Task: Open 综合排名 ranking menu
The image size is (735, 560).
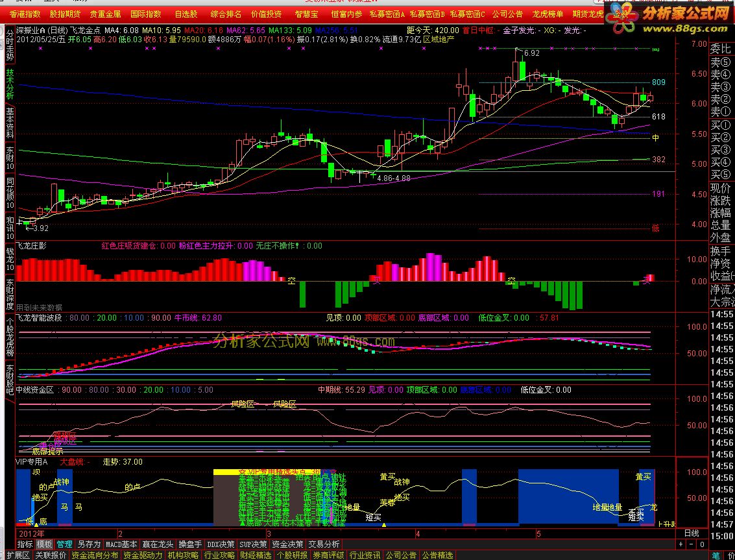Action: (x=226, y=14)
